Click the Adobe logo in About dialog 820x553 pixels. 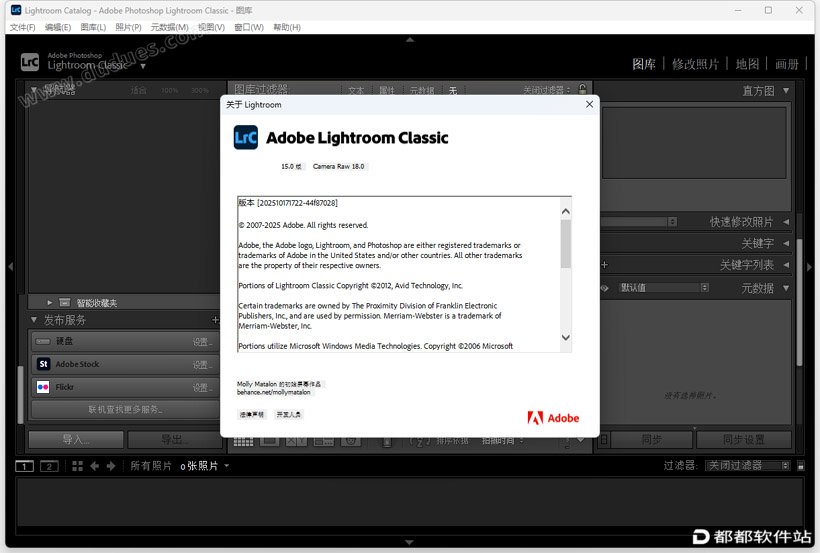coord(553,418)
